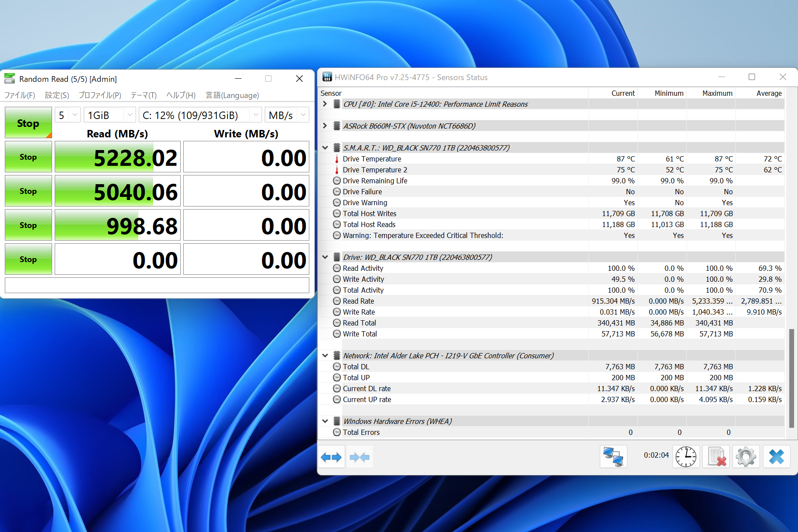This screenshot has width=798, height=532.
Task: Click the Drive Temperature thermometer icon
Action: tap(336, 159)
